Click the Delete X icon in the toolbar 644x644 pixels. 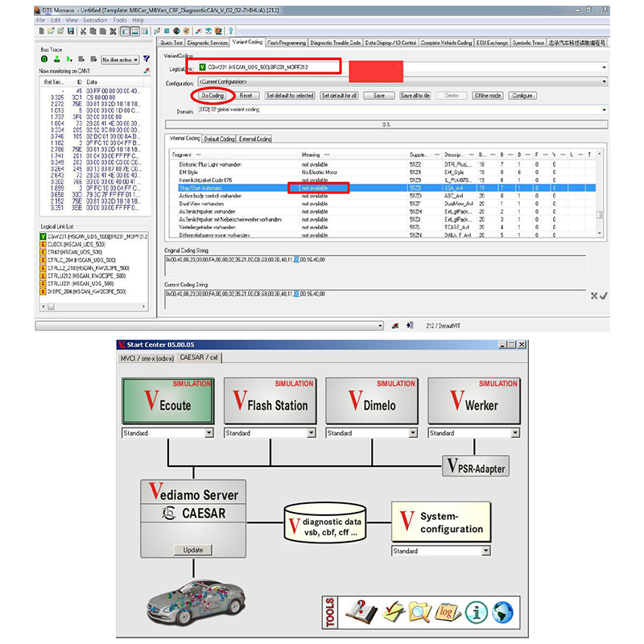113,31
